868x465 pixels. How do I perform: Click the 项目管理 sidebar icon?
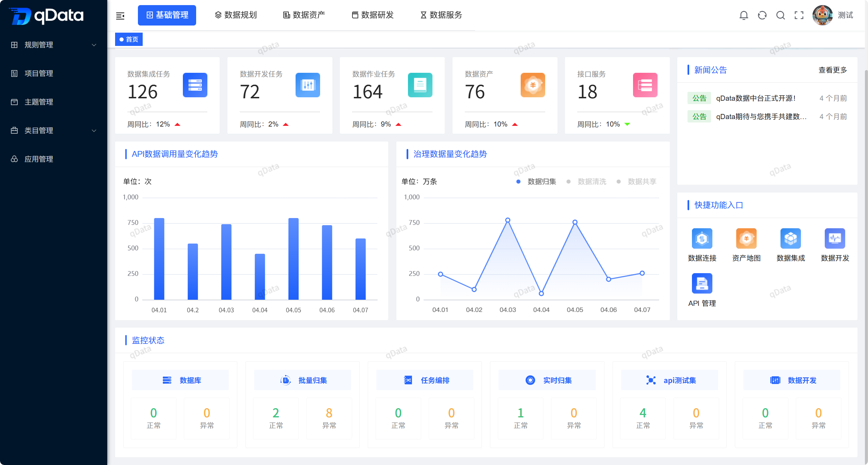point(14,73)
